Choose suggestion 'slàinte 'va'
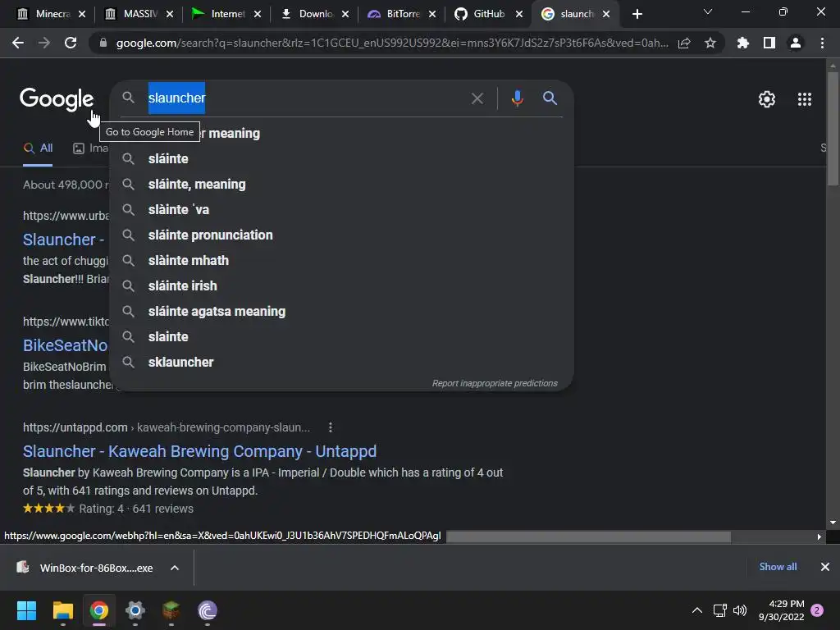 pyautogui.click(x=342, y=209)
